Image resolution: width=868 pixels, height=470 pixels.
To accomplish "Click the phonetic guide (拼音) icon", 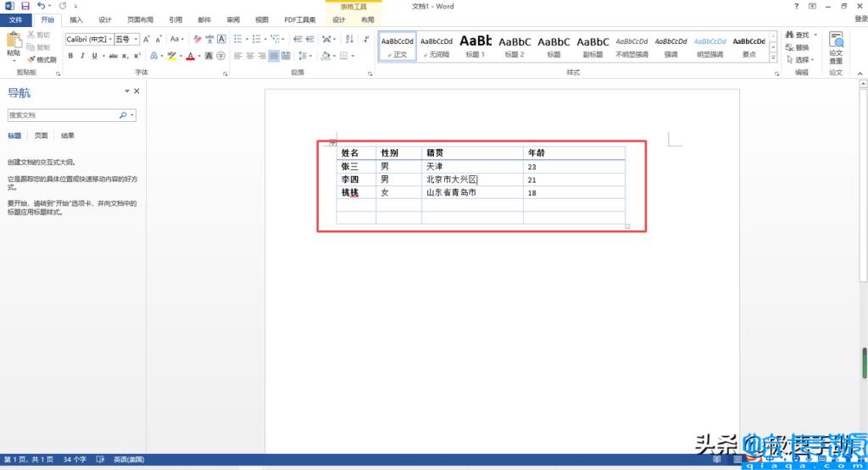I will tap(209, 39).
